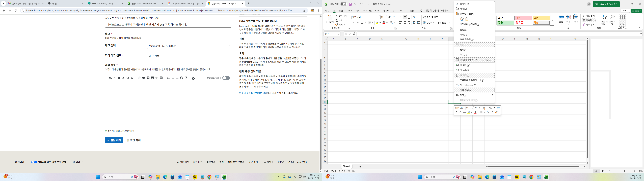Toggle bold in the question editor toolbar
This screenshot has width=644, height=181.
coord(119,78)
